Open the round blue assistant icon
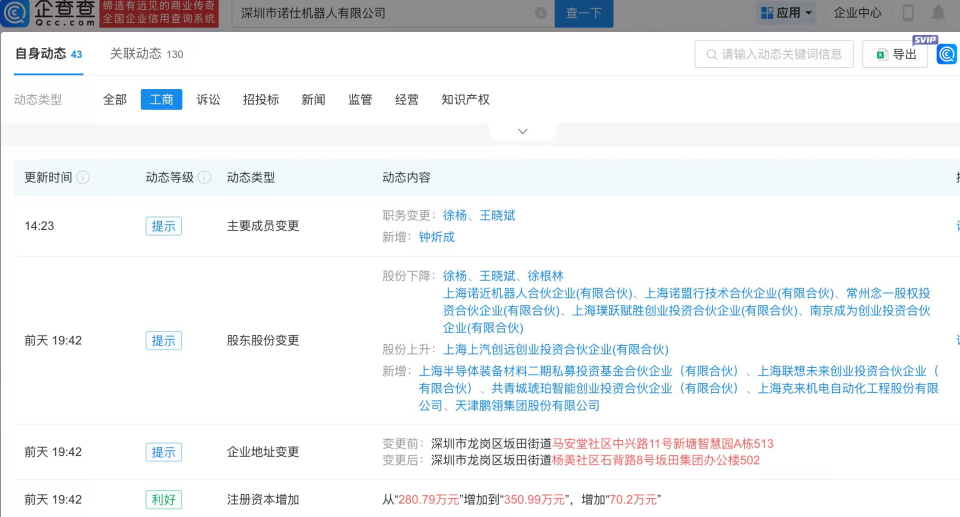The height and width of the screenshot is (517, 960). (x=947, y=54)
